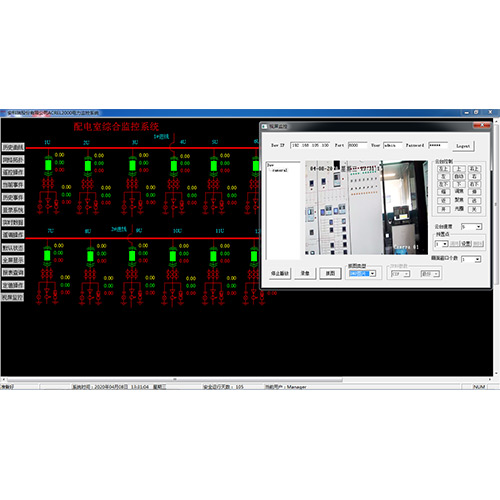Click the PTZ upper-left 左上 direction button
Image resolution: width=500 pixels, height=500 pixels.
click(444, 169)
